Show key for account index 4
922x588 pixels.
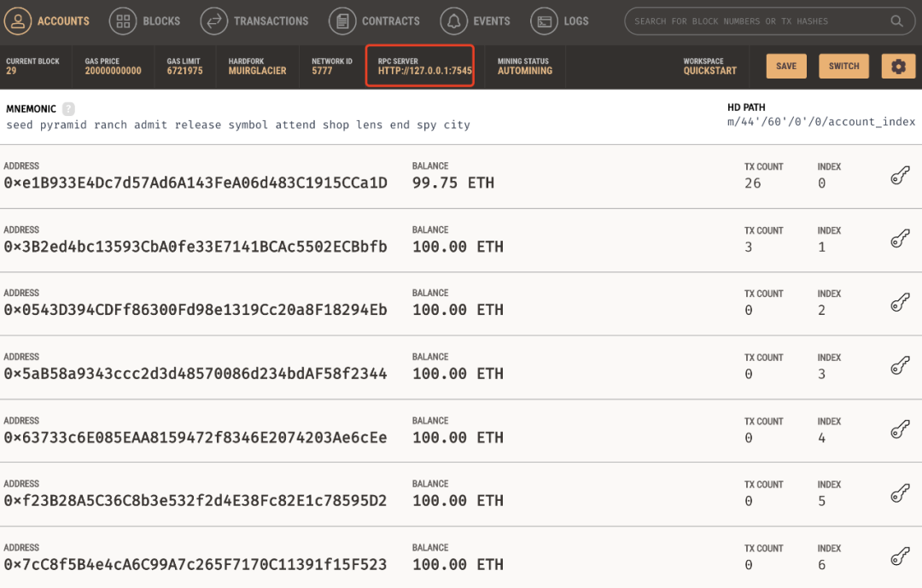900,430
